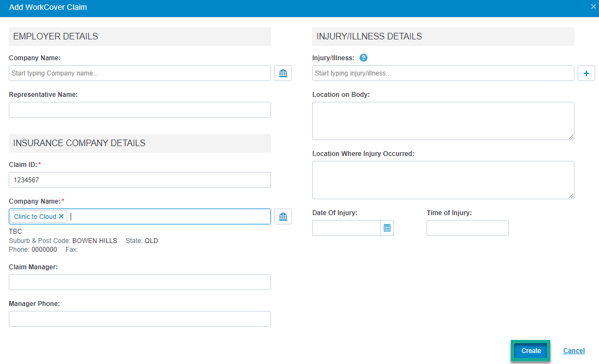Grab Location Where Injury Occurred resize handle
The image size is (599, 364).
(x=571, y=196)
